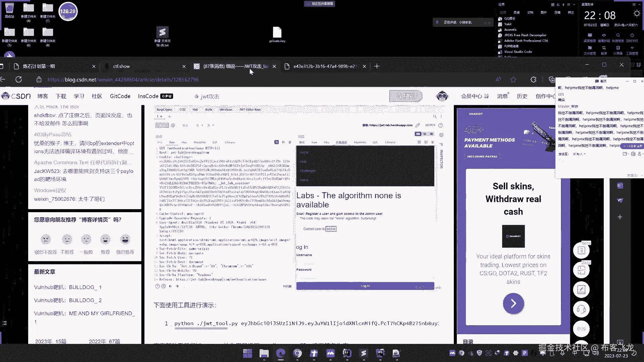Click the customer service headset floating icon
The height and width of the screenshot is (362, 644).
point(581,309)
